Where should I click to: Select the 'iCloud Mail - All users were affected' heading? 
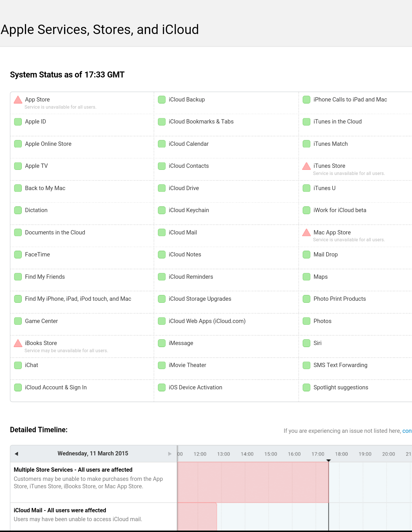point(60,510)
